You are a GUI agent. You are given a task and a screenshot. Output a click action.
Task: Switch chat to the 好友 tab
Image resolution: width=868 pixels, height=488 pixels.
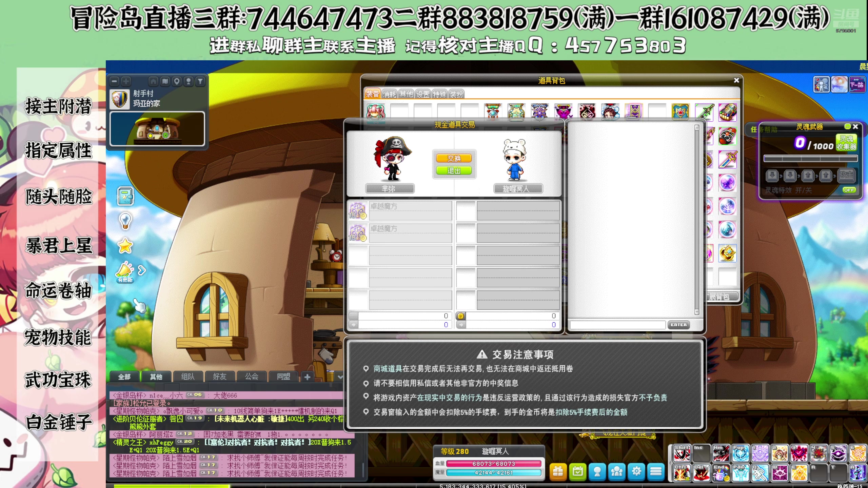tap(220, 377)
